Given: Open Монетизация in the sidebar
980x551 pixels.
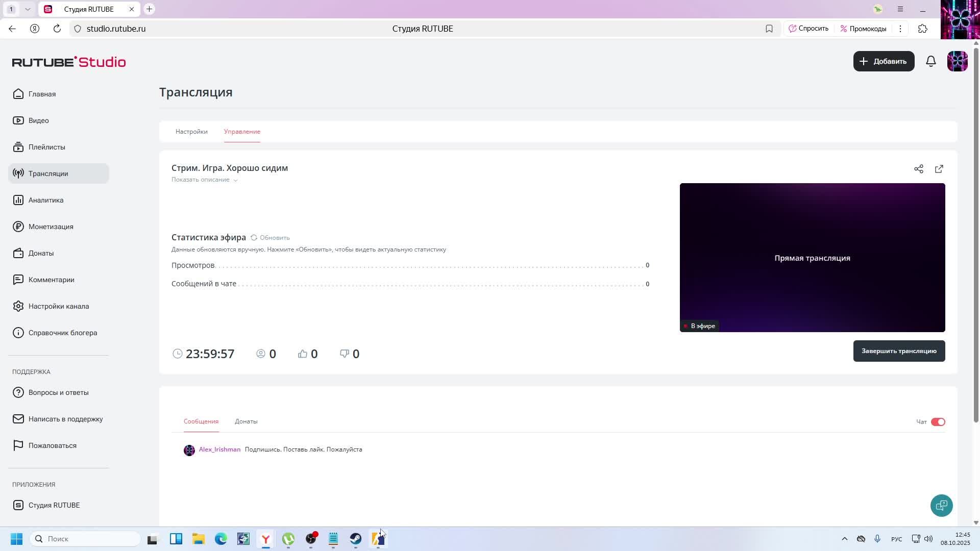Looking at the screenshot, I should tap(51, 227).
